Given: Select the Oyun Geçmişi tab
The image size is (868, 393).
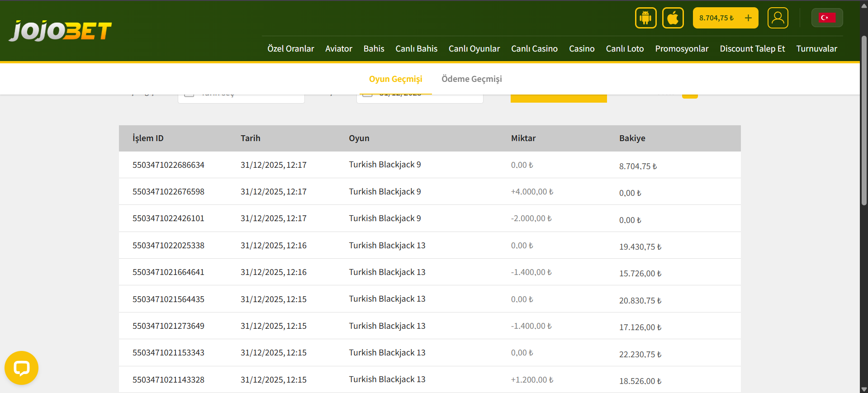Looking at the screenshot, I should click(x=395, y=79).
